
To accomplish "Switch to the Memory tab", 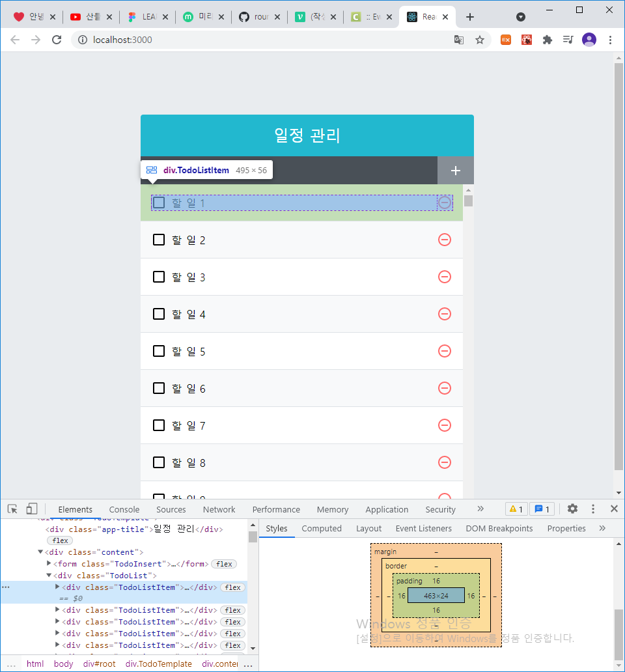I will pos(333,510).
